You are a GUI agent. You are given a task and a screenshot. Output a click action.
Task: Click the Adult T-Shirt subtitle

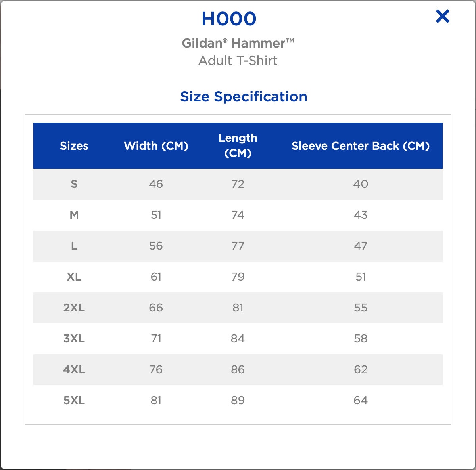[238, 61]
